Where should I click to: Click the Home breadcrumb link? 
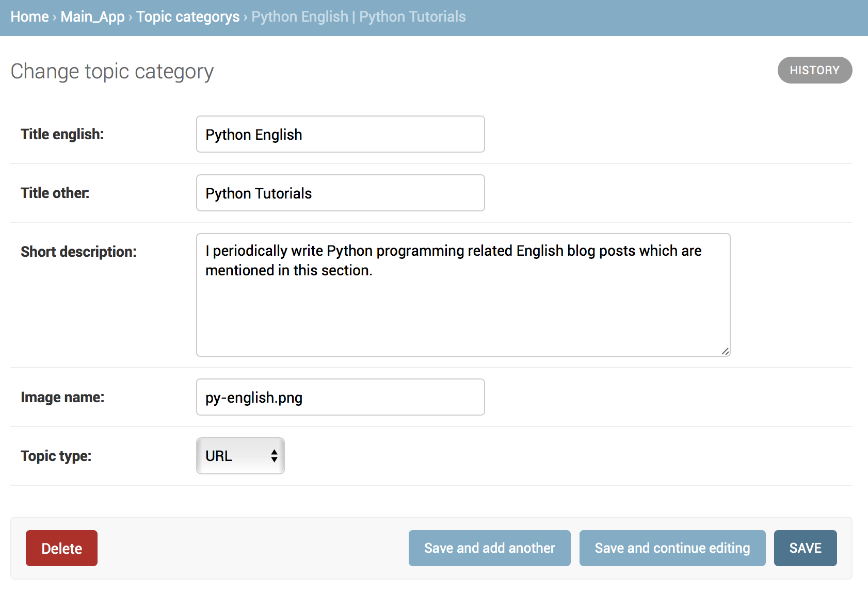pyautogui.click(x=29, y=17)
